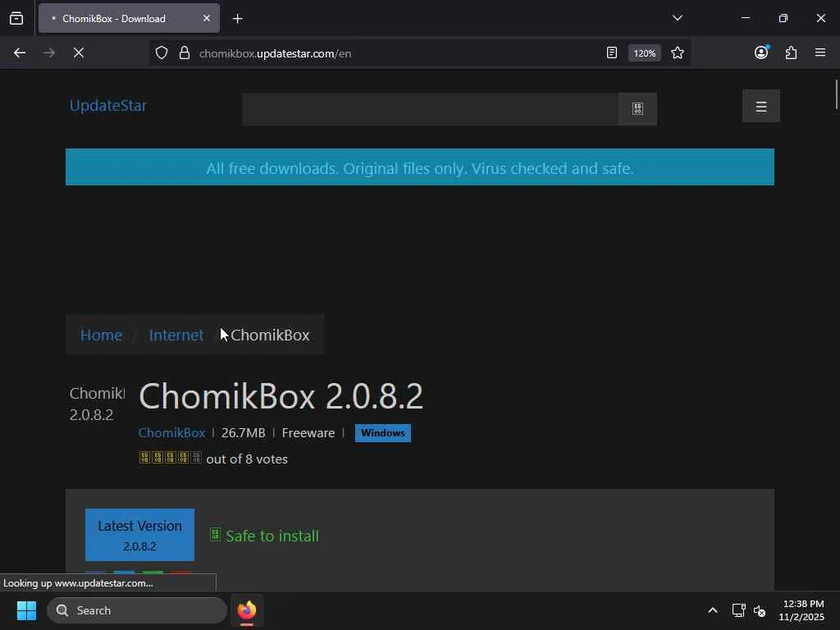
Task: Close the ChomikBox - Download tab
Action: coord(206,18)
